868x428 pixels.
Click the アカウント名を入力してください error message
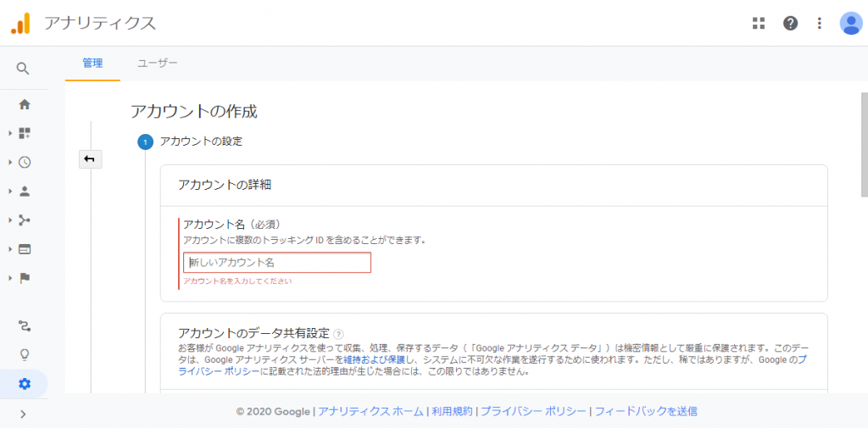pos(237,281)
